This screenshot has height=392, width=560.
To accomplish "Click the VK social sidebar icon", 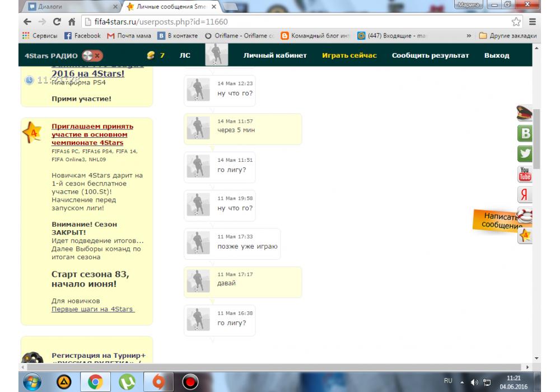I will point(525,134).
